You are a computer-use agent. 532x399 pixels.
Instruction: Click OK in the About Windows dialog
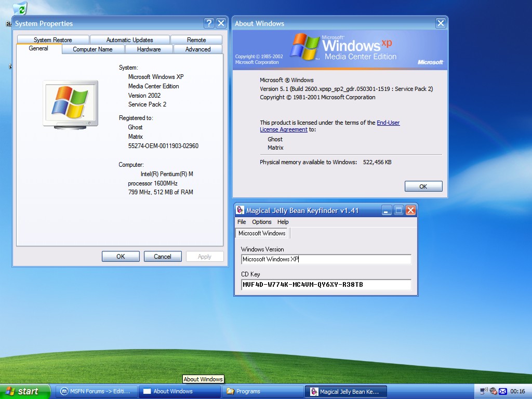(423, 187)
